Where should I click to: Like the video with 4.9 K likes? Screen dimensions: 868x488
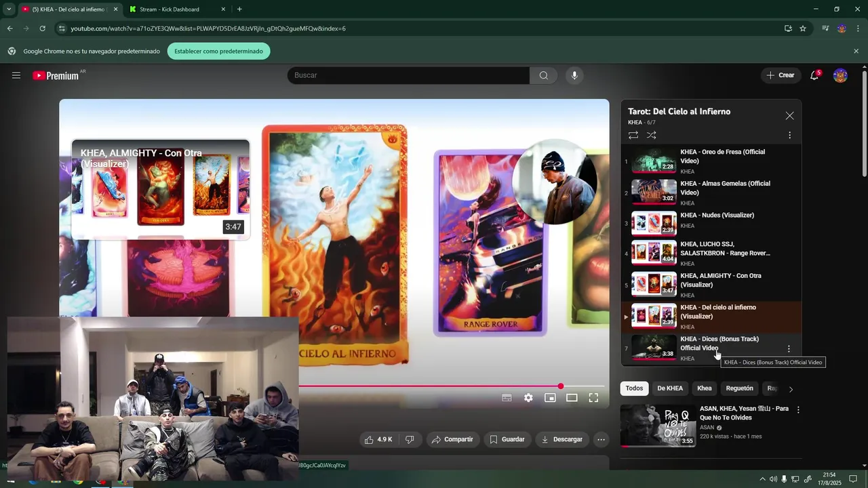pyautogui.click(x=378, y=439)
